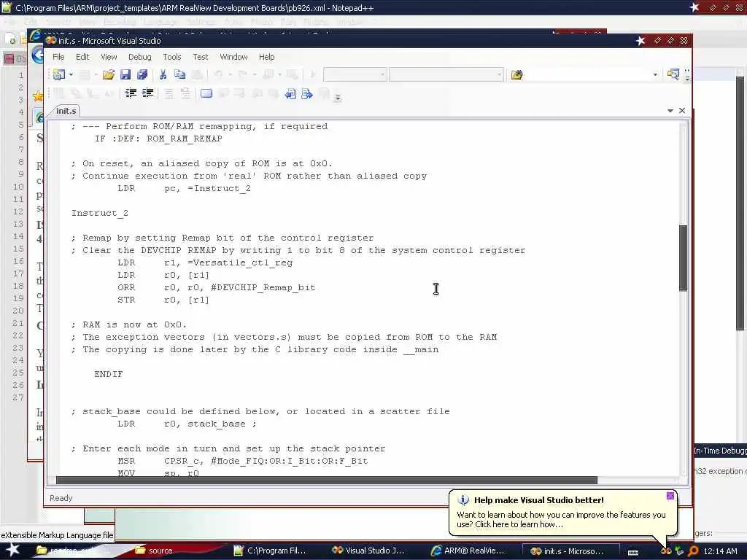Viewport: 747px width, 560px height.
Task: Click the Visual Studio icon in the title bar
Action: (51, 41)
